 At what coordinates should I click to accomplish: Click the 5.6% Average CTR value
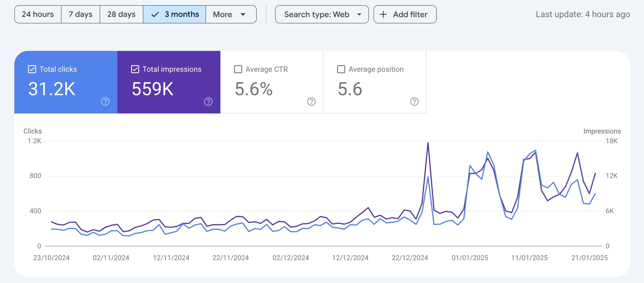254,89
